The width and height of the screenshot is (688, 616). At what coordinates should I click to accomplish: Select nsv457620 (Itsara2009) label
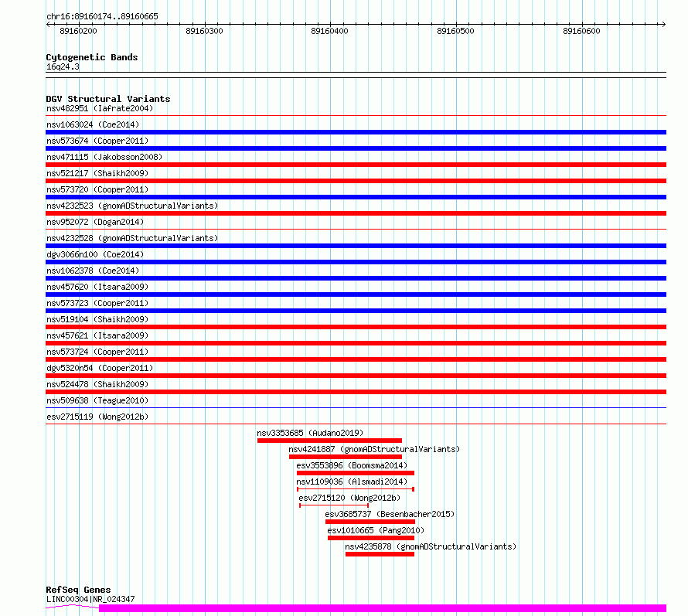click(97, 287)
